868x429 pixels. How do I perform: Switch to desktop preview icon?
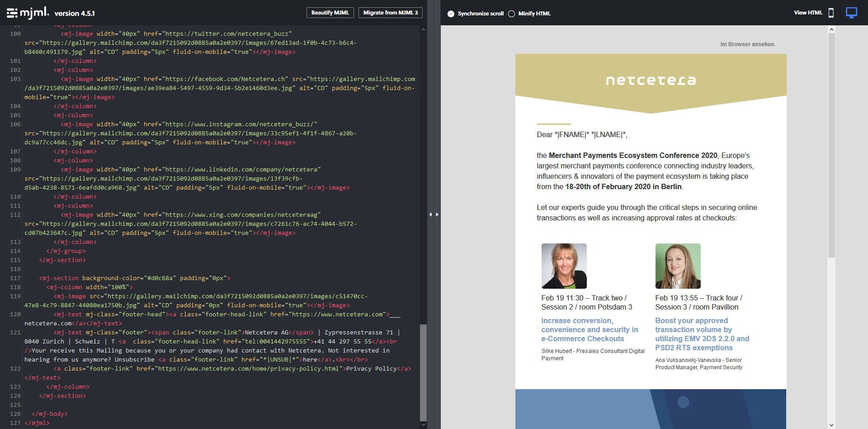point(851,13)
